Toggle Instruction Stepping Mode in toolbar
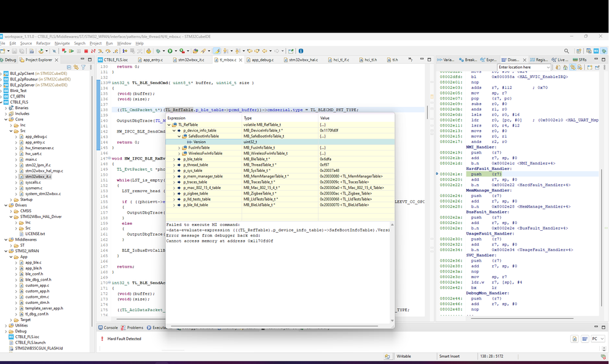Screen dimensions: 614x364 (125, 51)
